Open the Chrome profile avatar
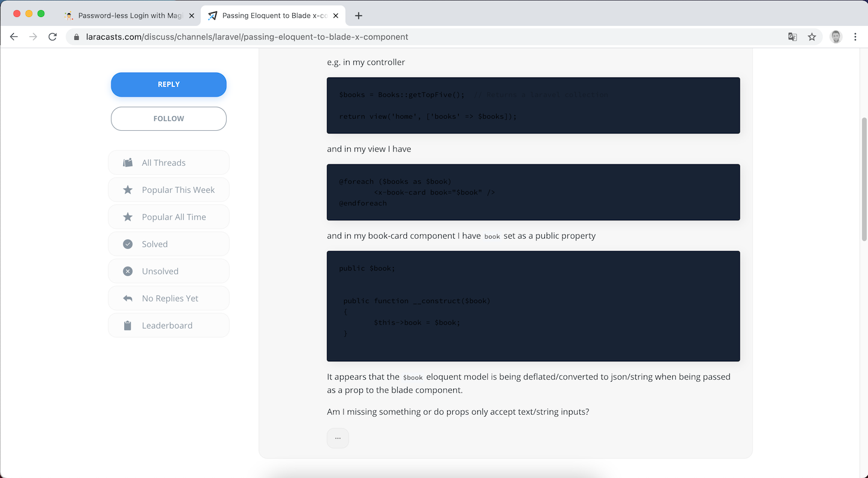Image resolution: width=868 pixels, height=478 pixels. pos(835,37)
